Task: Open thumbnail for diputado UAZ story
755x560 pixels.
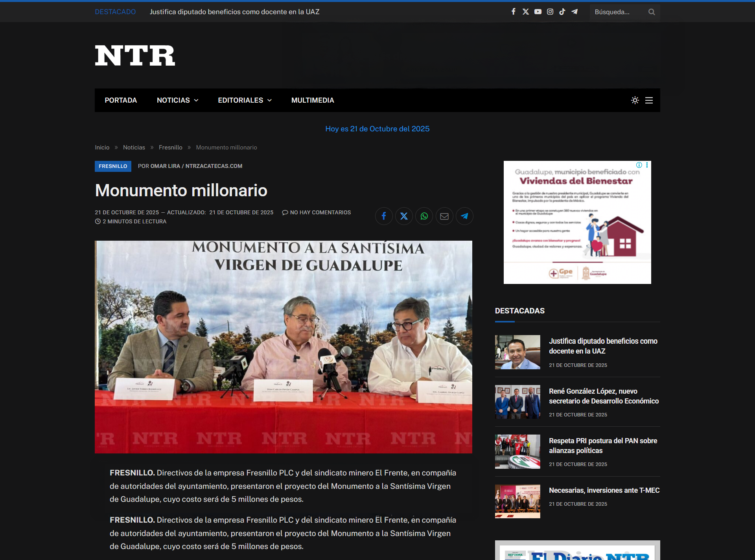Action: coord(517,352)
